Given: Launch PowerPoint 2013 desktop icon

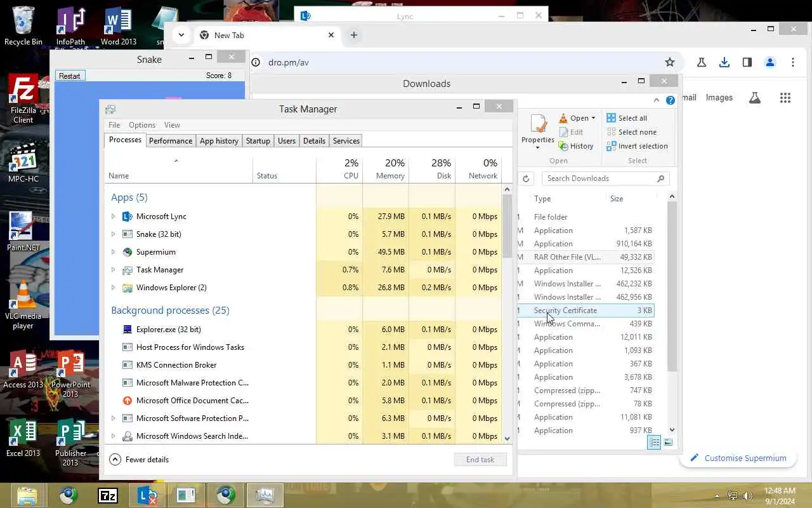Looking at the screenshot, I should pos(70,373).
